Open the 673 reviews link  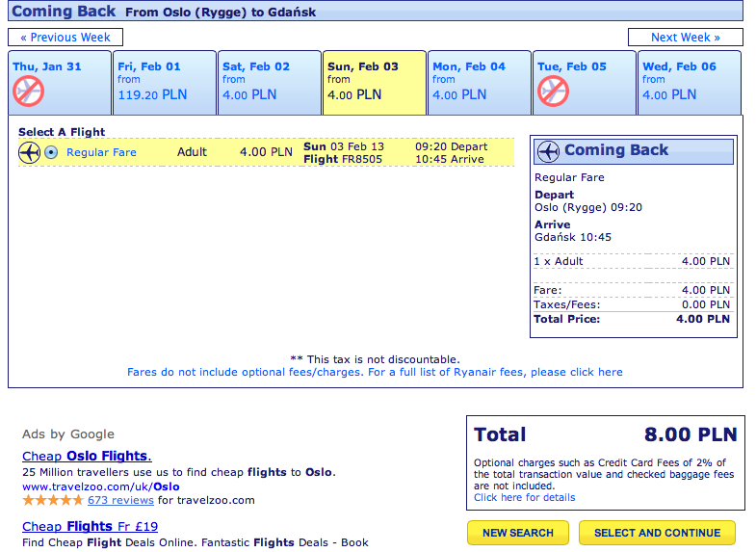120,500
